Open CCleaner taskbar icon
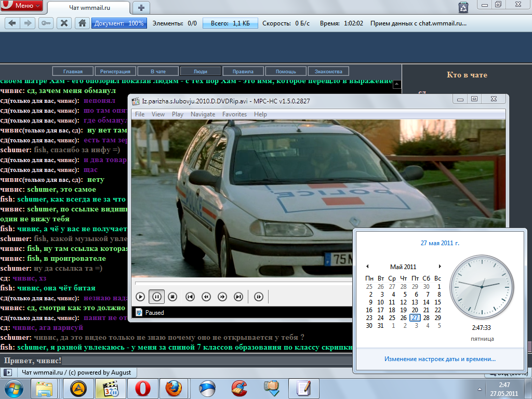 coord(239,389)
